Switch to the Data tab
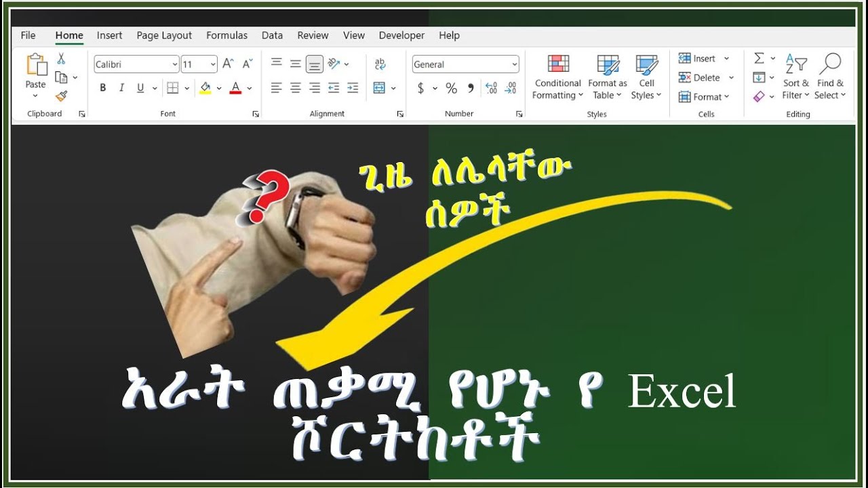The image size is (868, 488). 273,35
